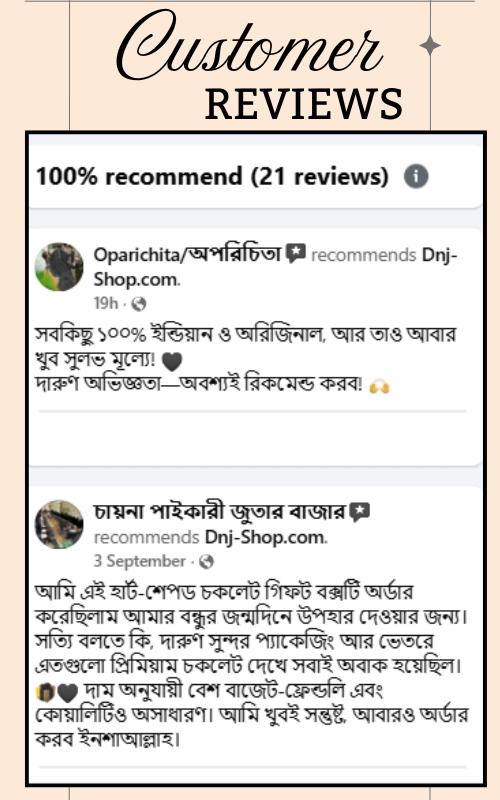Open Oparichita's profile picture
The height and width of the screenshot is (800, 500).
pyautogui.click(x=59, y=267)
